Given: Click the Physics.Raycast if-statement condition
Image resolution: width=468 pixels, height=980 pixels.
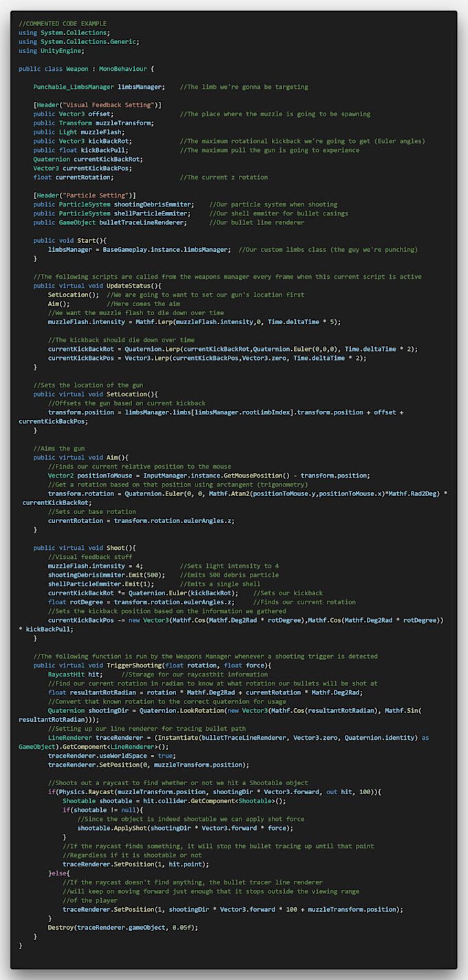Looking at the screenshot, I should tap(173, 792).
